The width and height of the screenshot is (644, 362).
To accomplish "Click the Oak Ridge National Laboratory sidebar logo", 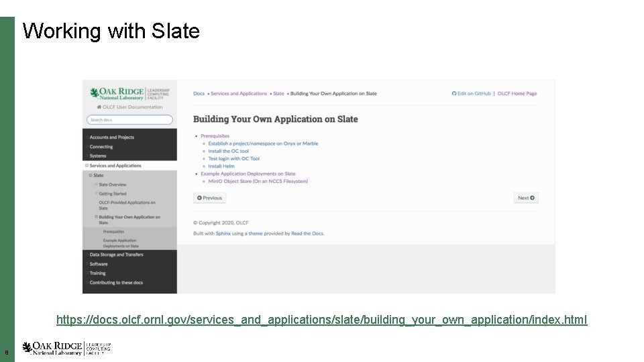I will tap(129, 94).
